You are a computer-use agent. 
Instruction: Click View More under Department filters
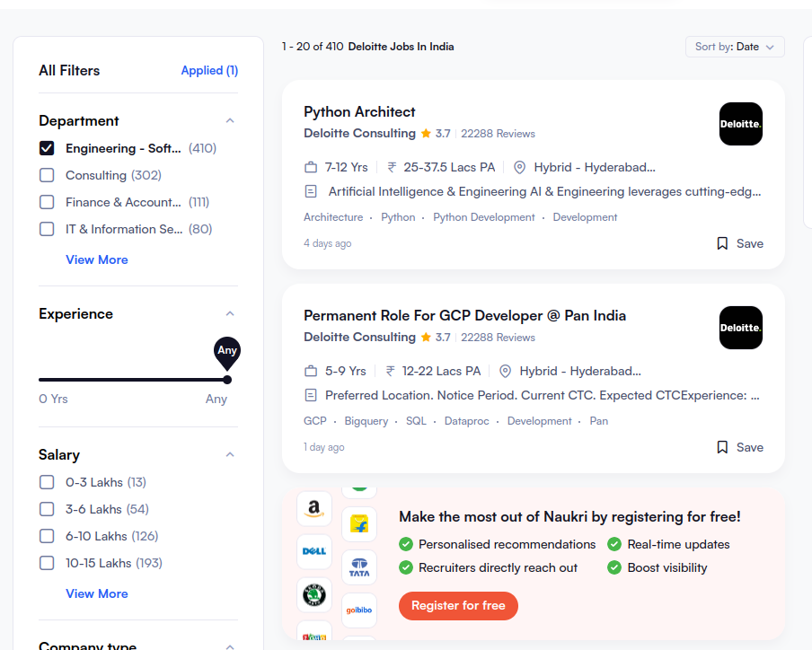click(96, 259)
